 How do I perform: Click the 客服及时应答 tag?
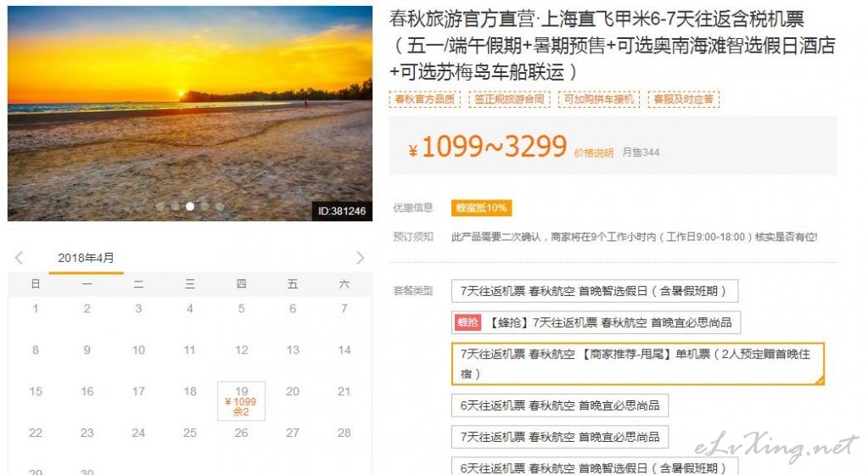(684, 99)
